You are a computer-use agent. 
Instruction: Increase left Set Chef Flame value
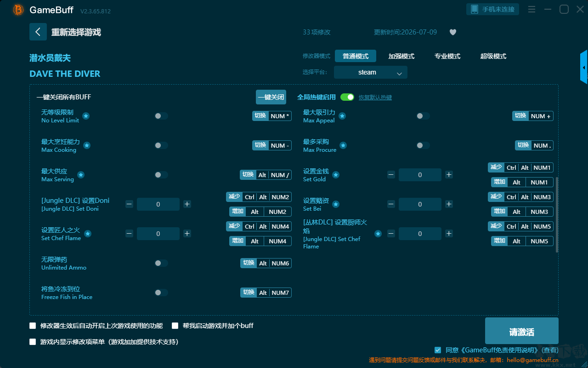tap(187, 234)
